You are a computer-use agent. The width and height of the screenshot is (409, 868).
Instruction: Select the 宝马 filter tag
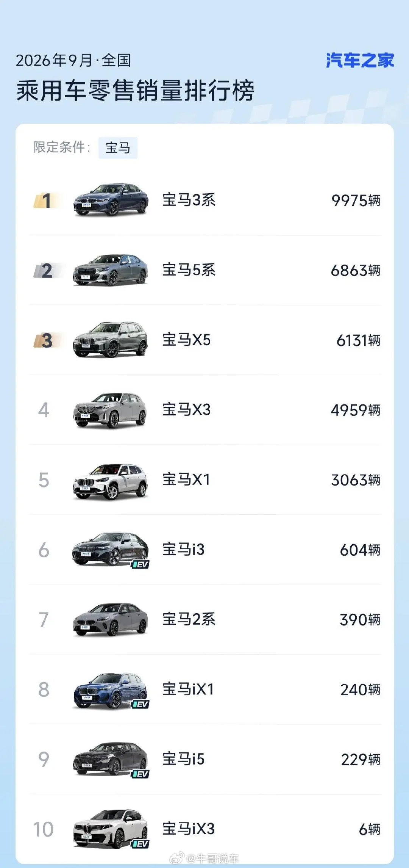118,147
